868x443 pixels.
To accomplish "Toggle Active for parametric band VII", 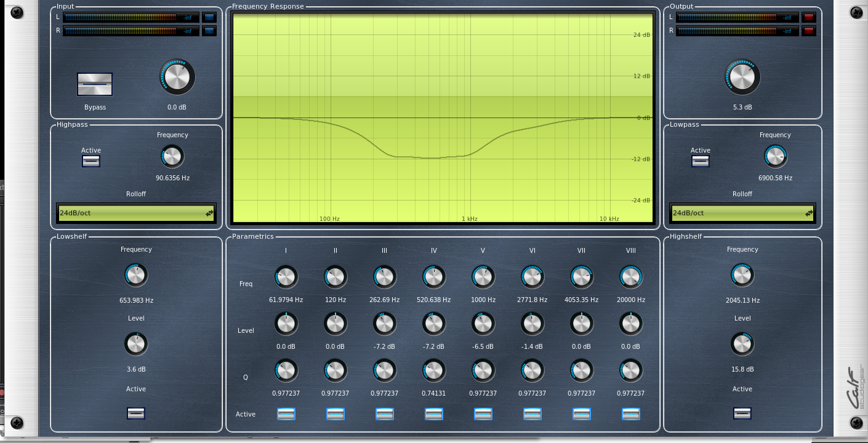I will pyautogui.click(x=582, y=414).
